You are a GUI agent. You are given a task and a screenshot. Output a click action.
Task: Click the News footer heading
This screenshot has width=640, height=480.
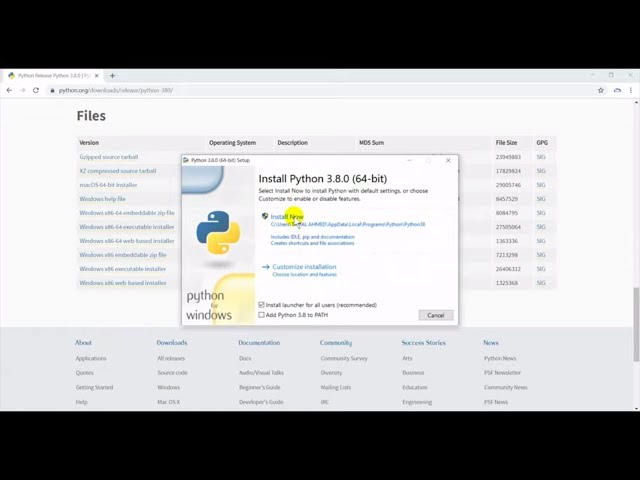point(491,342)
